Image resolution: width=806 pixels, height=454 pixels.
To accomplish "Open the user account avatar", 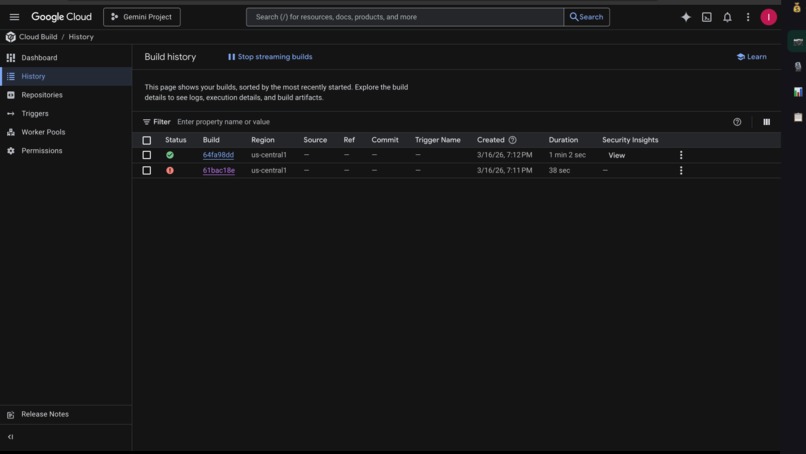I will pyautogui.click(x=768, y=17).
